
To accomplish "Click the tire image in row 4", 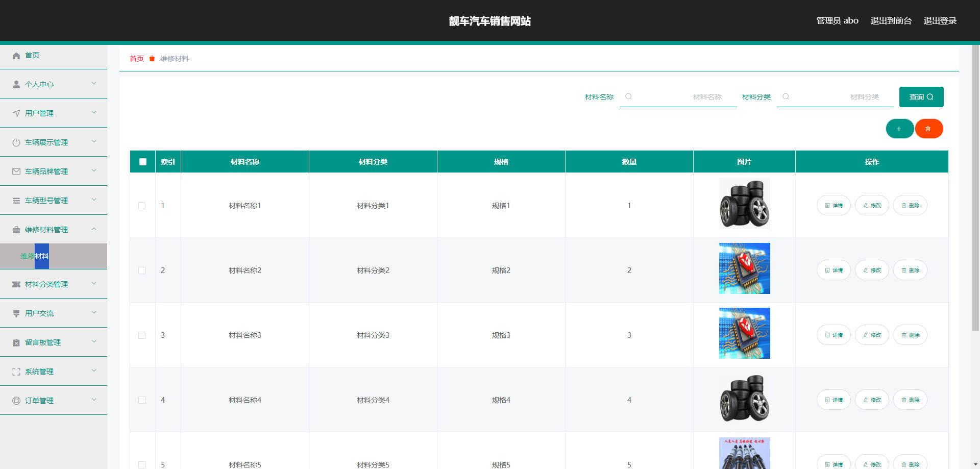I will click(x=744, y=398).
